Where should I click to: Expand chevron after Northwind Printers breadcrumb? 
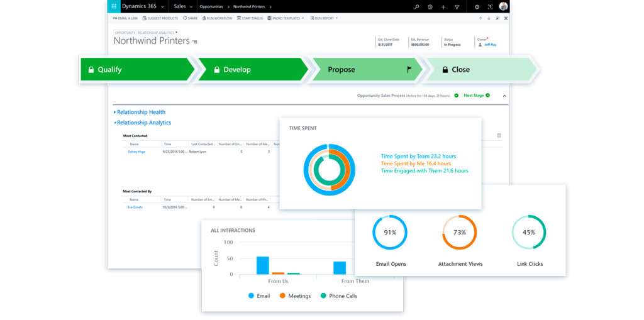click(270, 7)
